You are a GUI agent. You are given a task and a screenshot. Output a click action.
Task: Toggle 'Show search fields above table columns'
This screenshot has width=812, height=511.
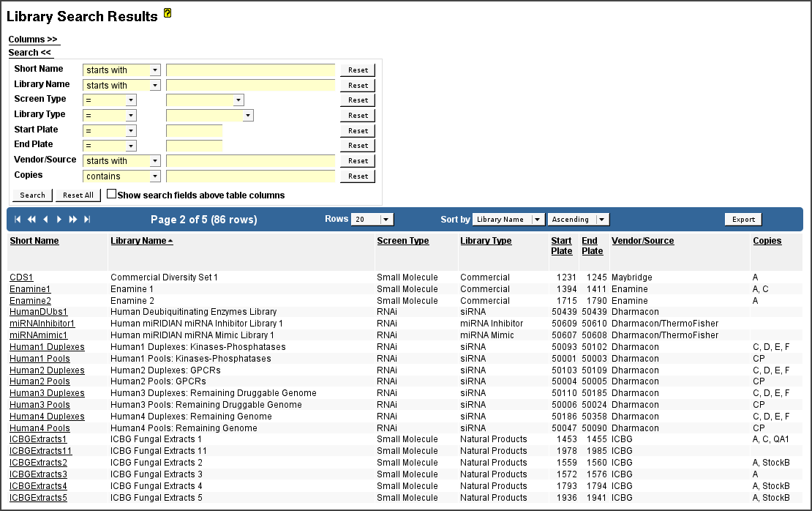pyautogui.click(x=111, y=194)
